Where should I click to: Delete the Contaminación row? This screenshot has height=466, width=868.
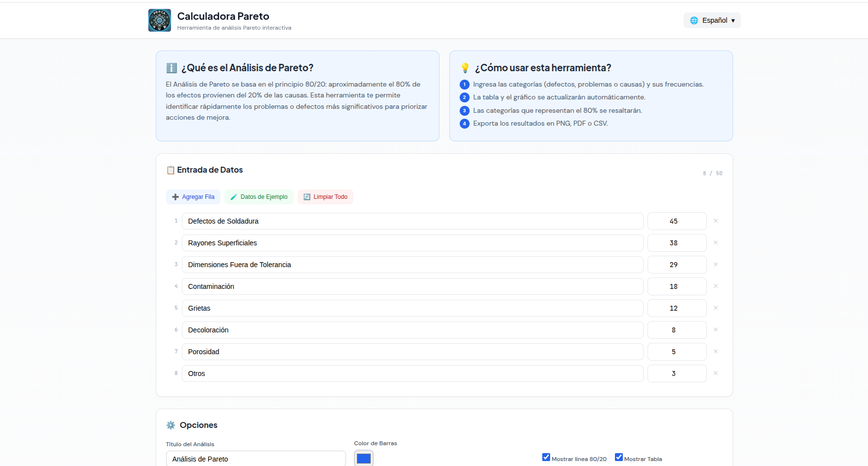(715, 286)
